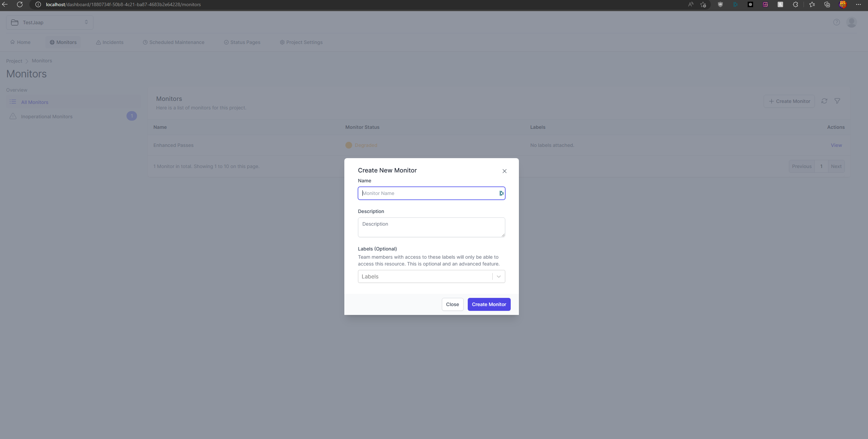Image resolution: width=868 pixels, height=439 pixels.
Task: Click the Close button in dialog
Action: (452, 304)
